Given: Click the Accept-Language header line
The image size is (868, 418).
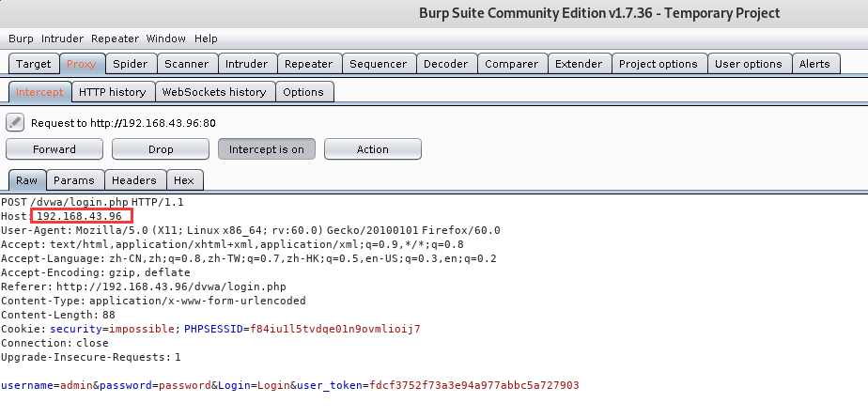Looking at the screenshot, I should (249, 258).
